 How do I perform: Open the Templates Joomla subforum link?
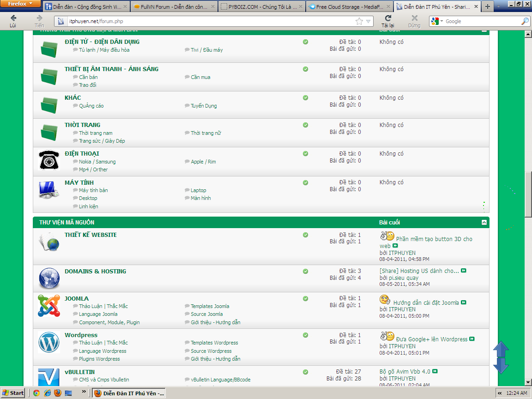click(210, 306)
